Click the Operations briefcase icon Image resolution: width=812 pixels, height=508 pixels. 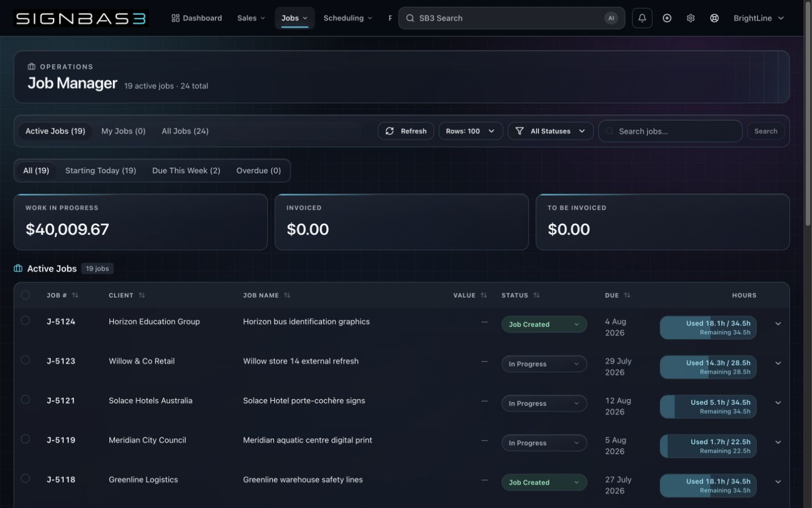[x=31, y=67]
